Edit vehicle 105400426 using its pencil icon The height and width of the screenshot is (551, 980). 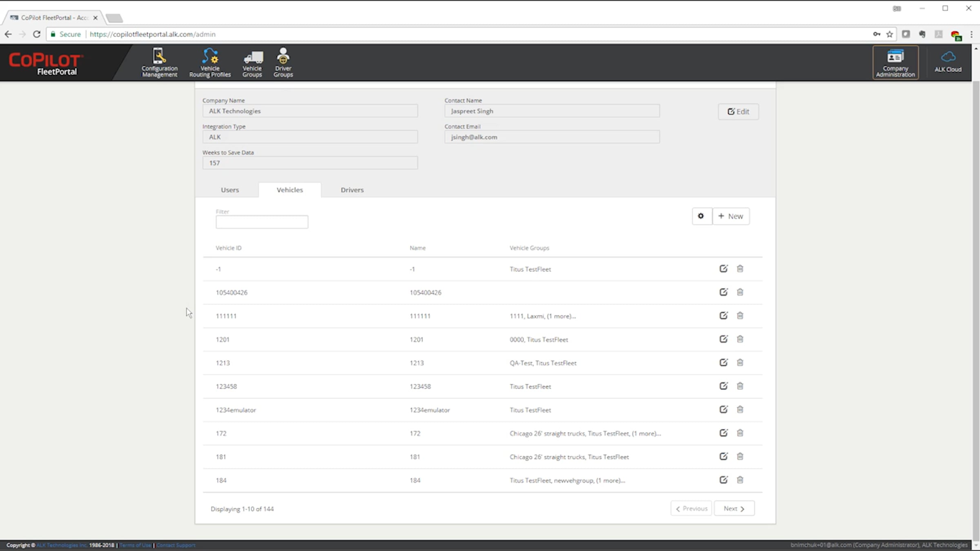tap(723, 292)
